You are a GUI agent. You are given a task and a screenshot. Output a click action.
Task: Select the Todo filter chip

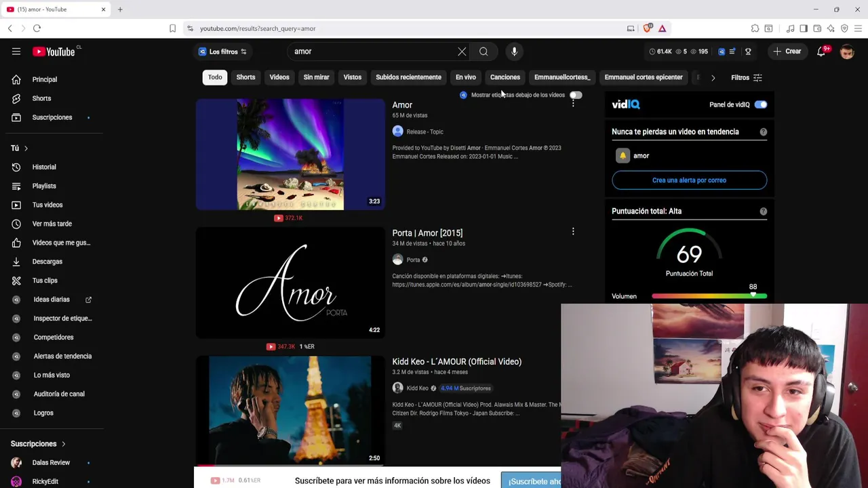[x=215, y=77]
